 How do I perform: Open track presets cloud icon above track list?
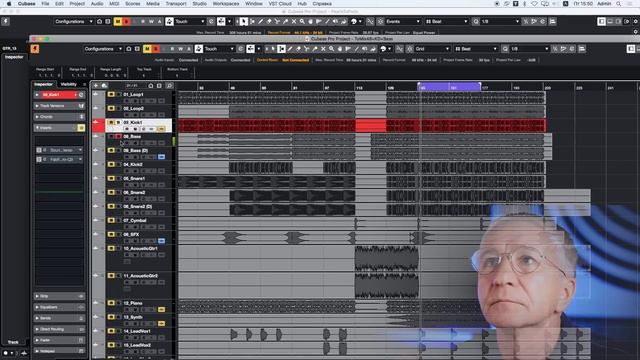(x=104, y=86)
